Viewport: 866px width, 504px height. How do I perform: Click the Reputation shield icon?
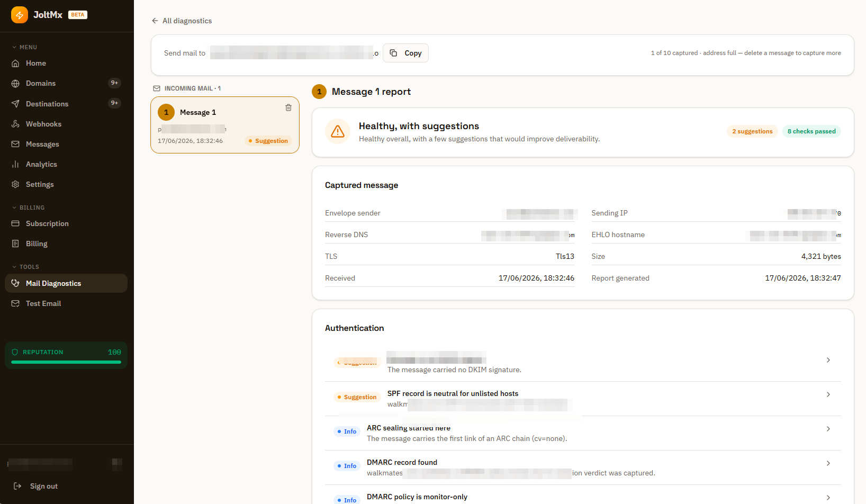(x=15, y=352)
